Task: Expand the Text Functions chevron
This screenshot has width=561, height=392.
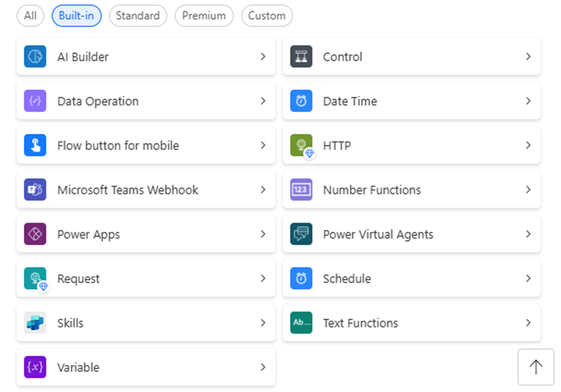Action: (x=528, y=322)
